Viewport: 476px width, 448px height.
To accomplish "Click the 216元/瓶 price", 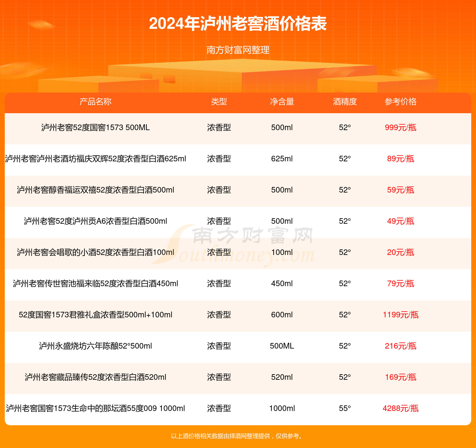I will (401, 346).
